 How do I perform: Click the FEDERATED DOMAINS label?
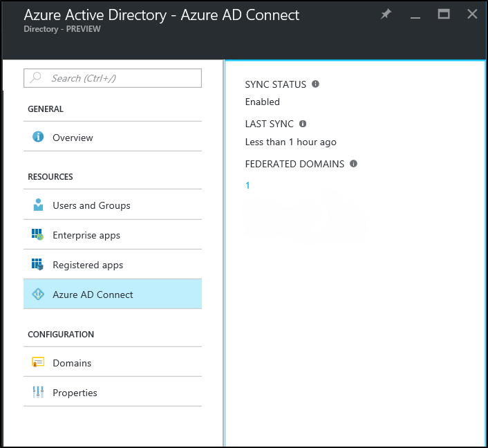294,164
